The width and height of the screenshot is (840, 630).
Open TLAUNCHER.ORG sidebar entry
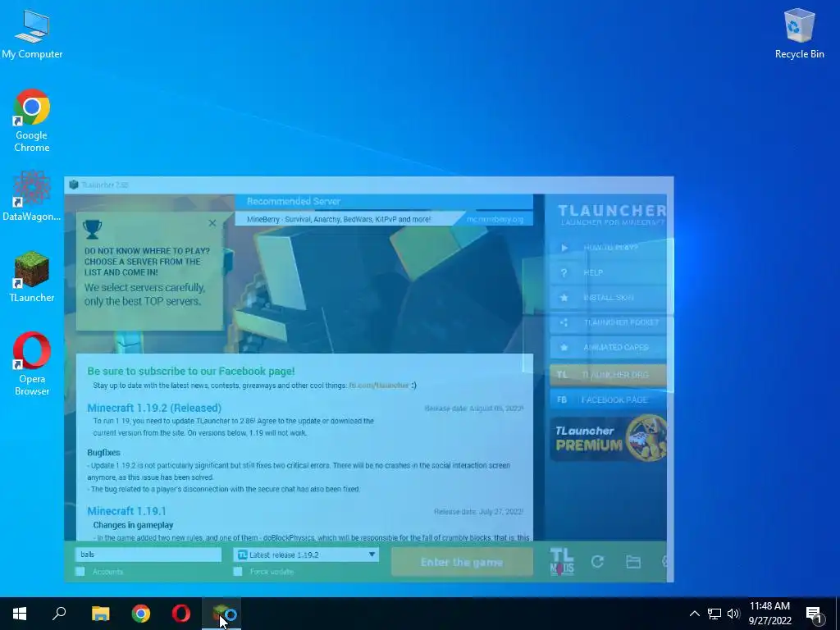pyautogui.click(x=608, y=374)
